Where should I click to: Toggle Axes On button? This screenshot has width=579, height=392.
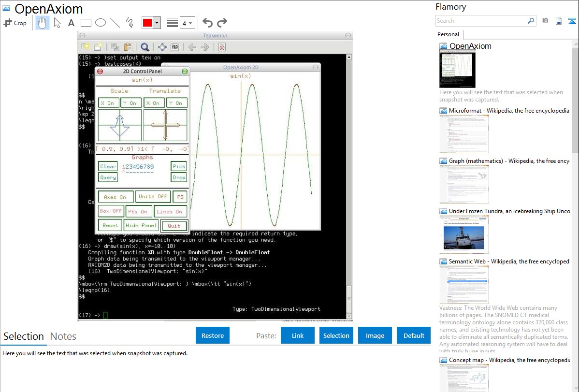click(116, 197)
